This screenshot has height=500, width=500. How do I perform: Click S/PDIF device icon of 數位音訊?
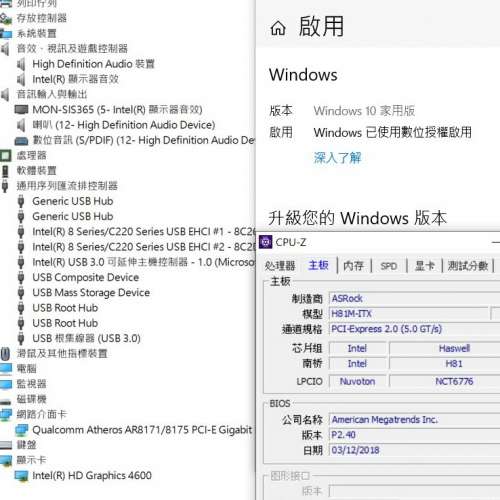[21, 141]
